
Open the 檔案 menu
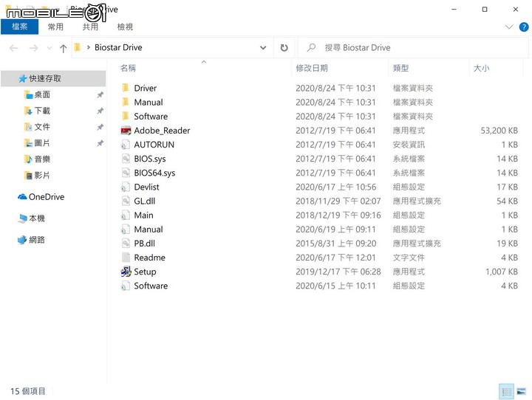20,27
